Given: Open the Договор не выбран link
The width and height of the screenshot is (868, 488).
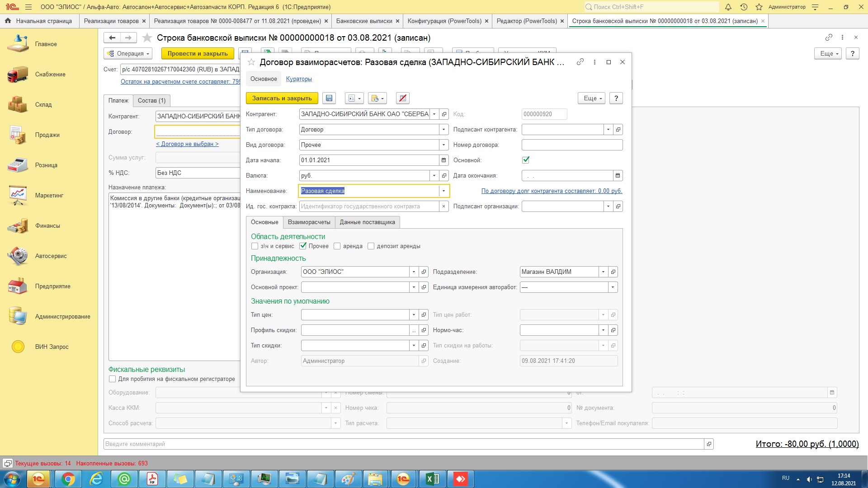Looking at the screenshot, I should (x=187, y=144).
